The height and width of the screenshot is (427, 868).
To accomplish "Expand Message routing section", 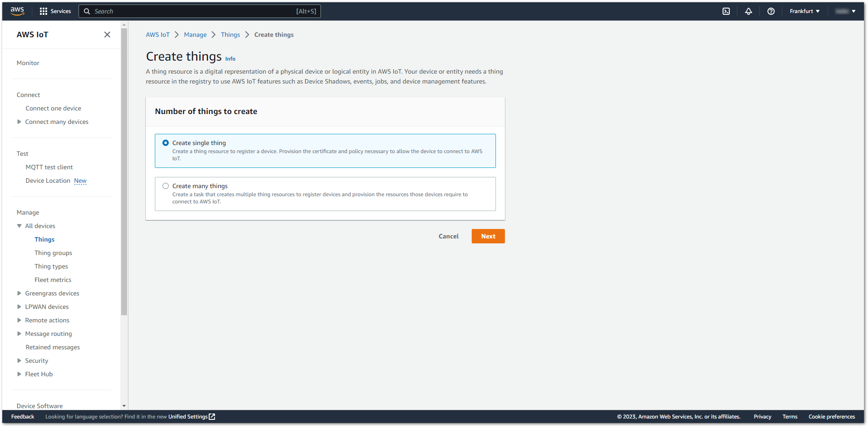I will click(x=19, y=334).
